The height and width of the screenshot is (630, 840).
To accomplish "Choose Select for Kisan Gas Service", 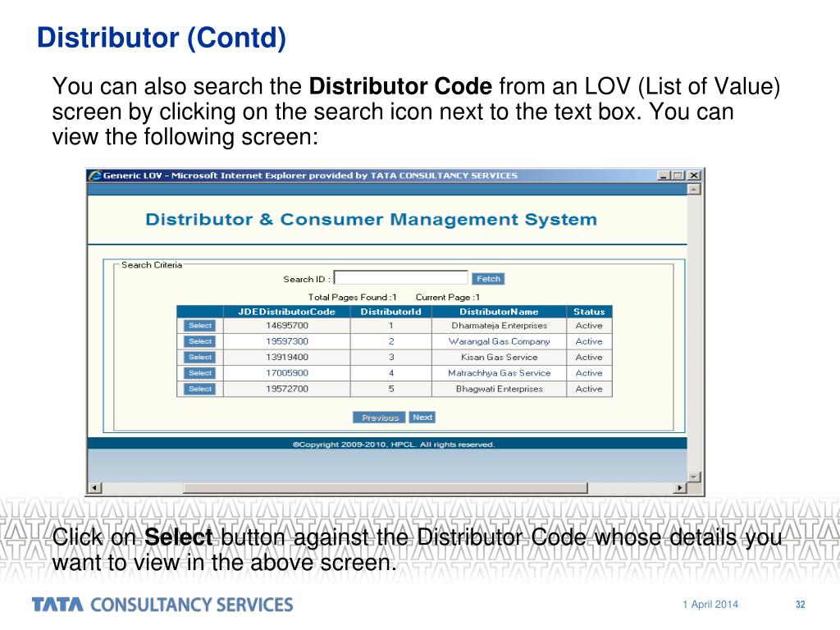I will (x=200, y=358).
